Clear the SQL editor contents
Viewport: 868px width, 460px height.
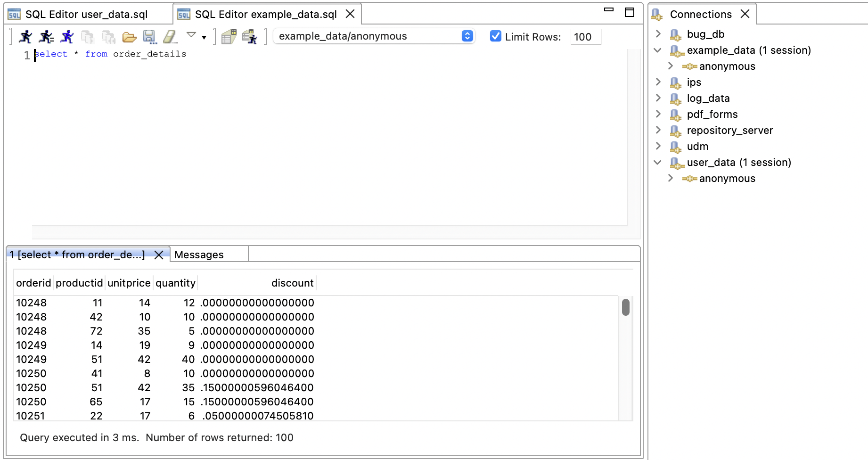click(x=170, y=36)
